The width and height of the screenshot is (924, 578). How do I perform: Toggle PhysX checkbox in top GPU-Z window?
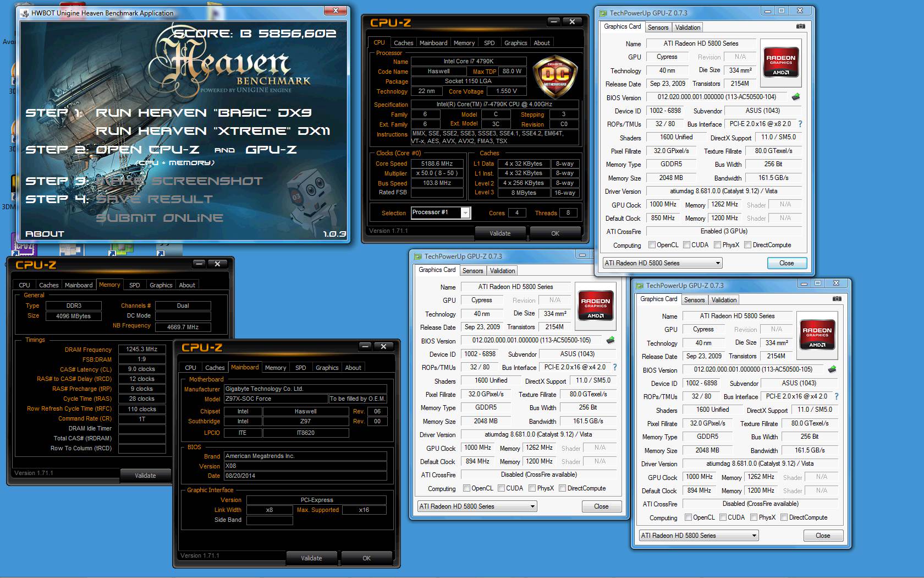pos(717,245)
